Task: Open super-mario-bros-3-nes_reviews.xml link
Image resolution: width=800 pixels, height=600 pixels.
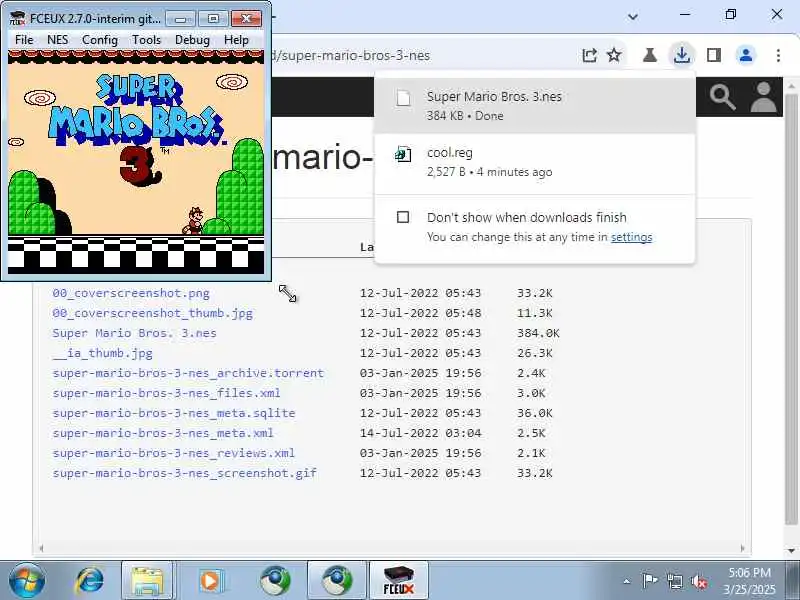Action: [173, 453]
